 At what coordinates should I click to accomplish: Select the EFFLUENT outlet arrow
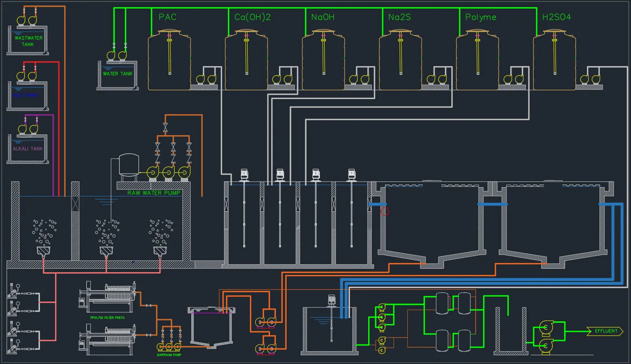(x=605, y=331)
